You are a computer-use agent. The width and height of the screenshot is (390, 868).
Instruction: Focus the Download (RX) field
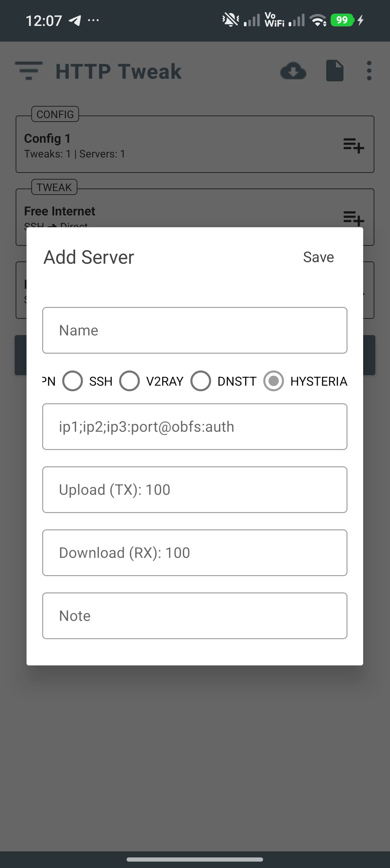point(195,553)
